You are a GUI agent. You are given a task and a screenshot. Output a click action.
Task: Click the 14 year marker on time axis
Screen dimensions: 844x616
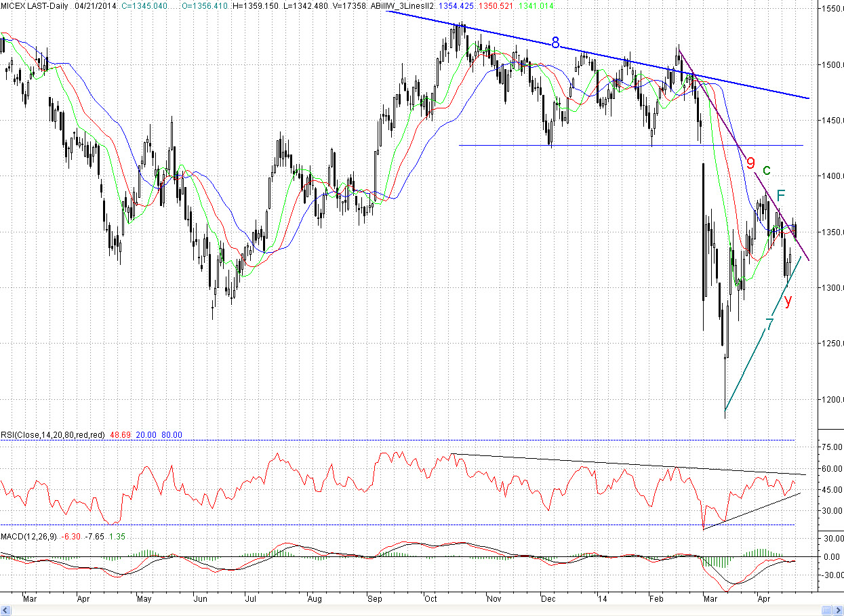(x=603, y=599)
